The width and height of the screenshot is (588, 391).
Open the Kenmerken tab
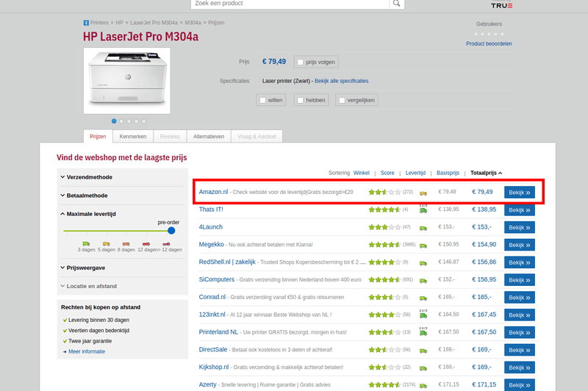tap(133, 137)
